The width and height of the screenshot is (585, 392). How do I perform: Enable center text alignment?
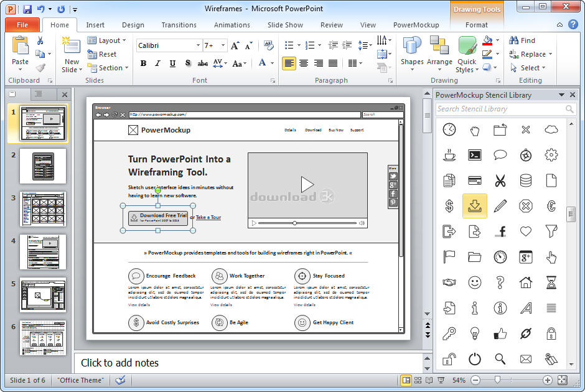coord(304,63)
